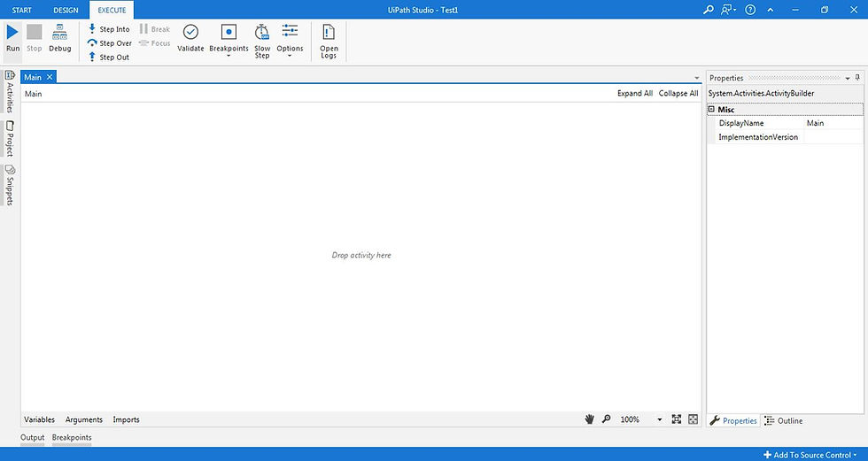Open the 100% zoom dropdown
Viewport: 868px width, 461px height.
(659, 420)
